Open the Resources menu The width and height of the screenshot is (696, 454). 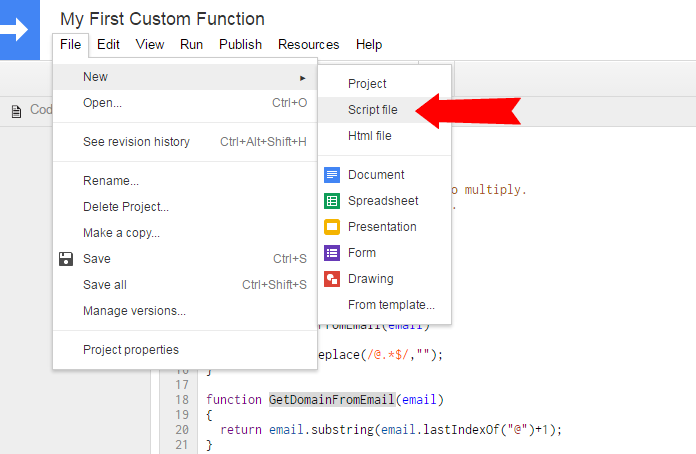(x=308, y=44)
